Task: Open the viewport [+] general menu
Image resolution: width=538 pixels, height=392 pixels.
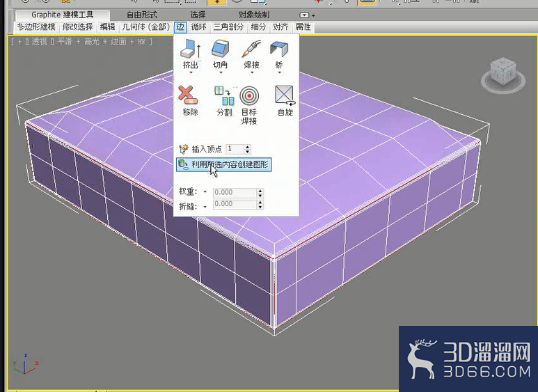Action: pos(19,42)
